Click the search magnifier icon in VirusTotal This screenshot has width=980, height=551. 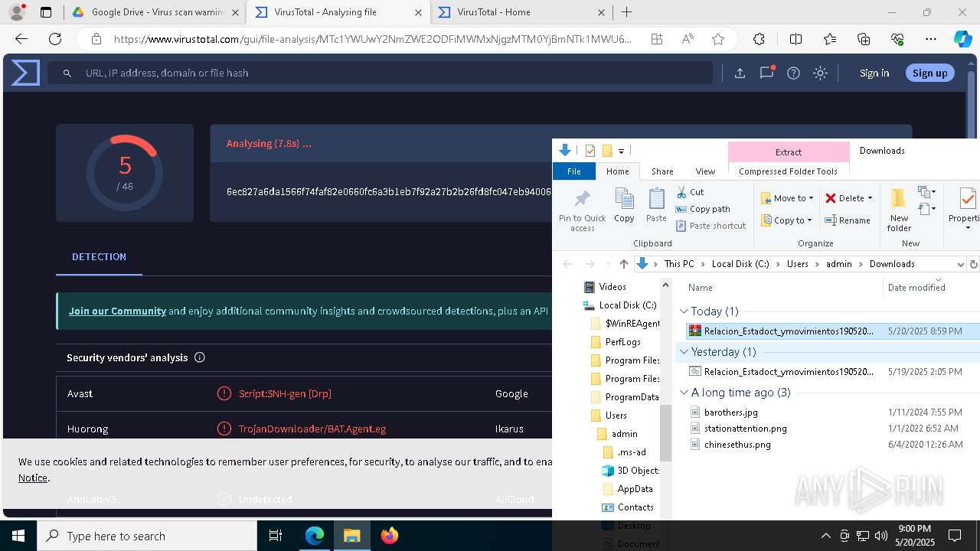pos(67,73)
